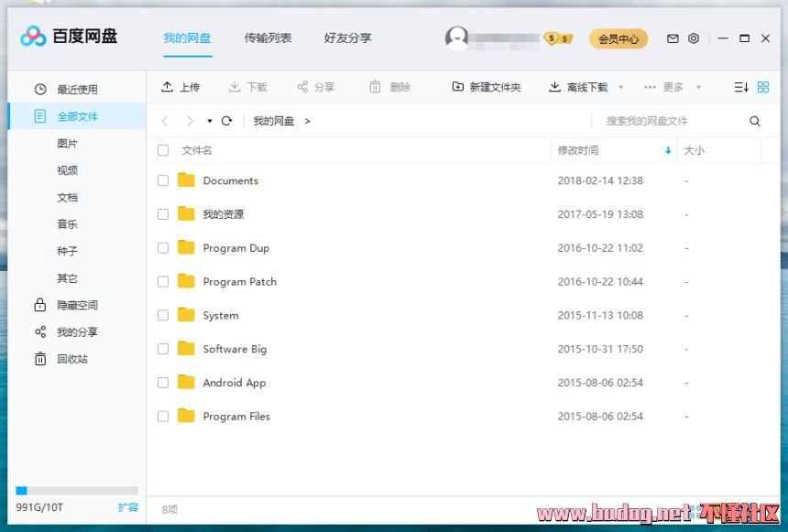Switch to the transfer list (传输列表) tab
The height and width of the screenshot is (532, 788).
pos(268,38)
